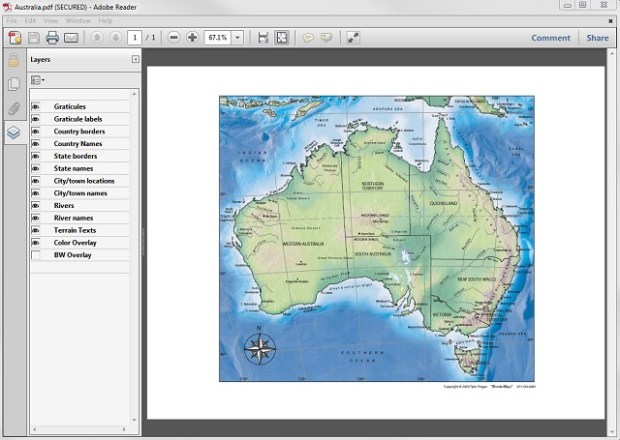The image size is (620, 440).
Task: Open the Attachments panel paperclip icon
Action: pyautogui.click(x=14, y=108)
